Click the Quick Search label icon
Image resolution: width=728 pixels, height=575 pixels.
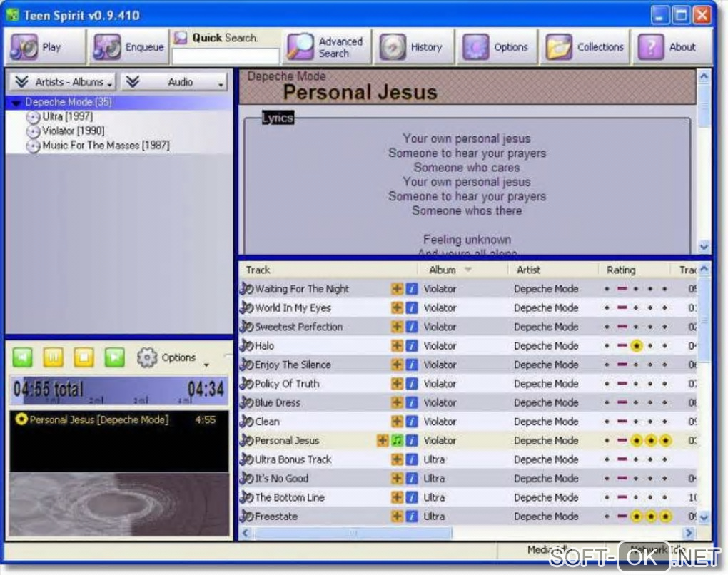coord(181,38)
